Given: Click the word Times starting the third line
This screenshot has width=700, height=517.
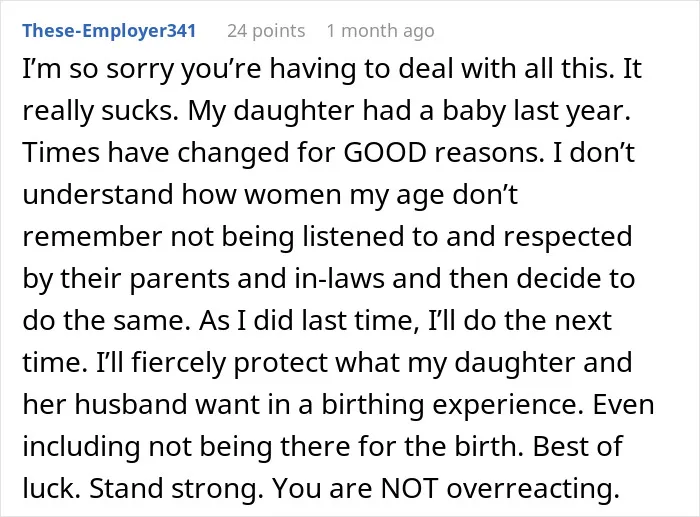Looking at the screenshot, I should coord(61,152).
